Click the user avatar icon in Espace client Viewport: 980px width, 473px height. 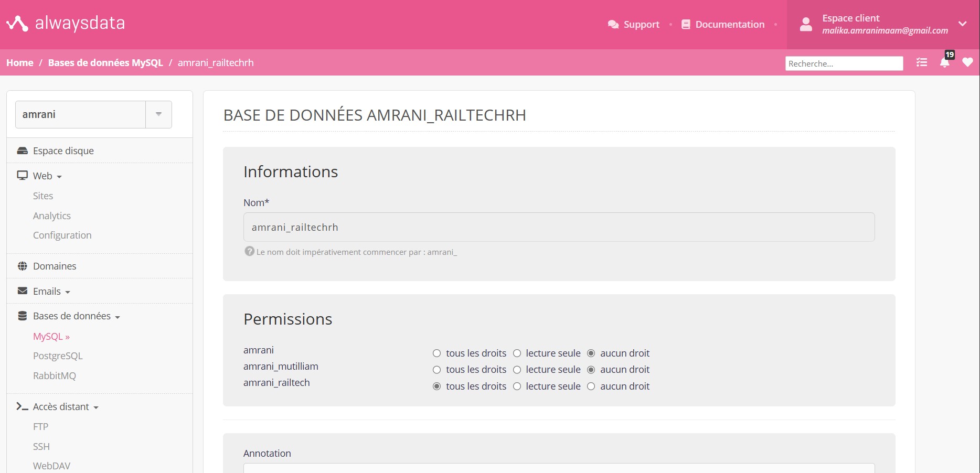tap(806, 24)
